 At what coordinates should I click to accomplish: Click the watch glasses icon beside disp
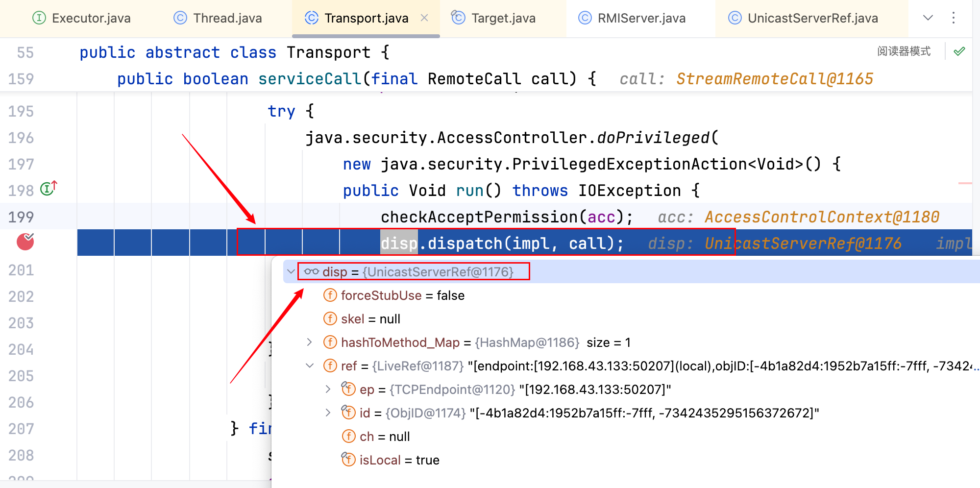pos(311,272)
